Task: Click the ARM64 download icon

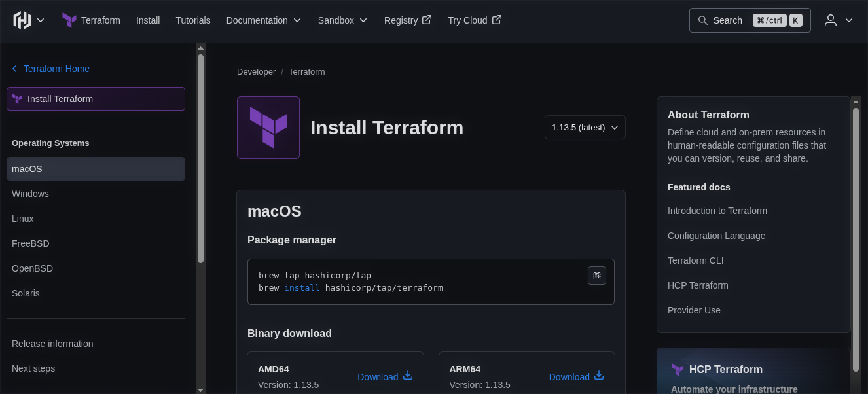Action: coord(599,376)
